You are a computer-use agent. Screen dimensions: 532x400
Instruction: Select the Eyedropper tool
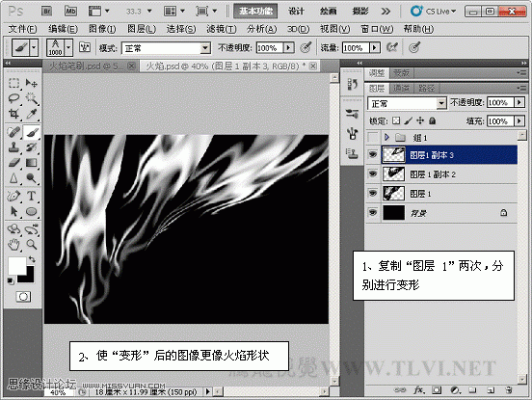coord(32,114)
